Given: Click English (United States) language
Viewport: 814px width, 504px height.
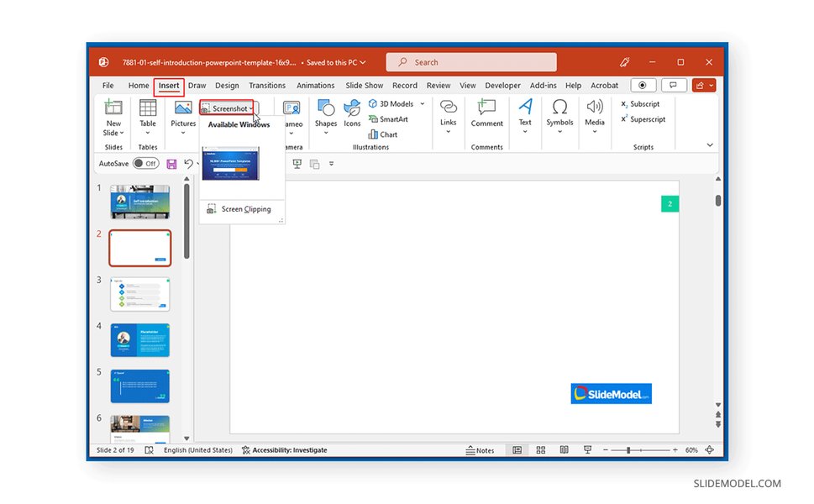Looking at the screenshot, I should pyautogui.click(x=197, y=450).
